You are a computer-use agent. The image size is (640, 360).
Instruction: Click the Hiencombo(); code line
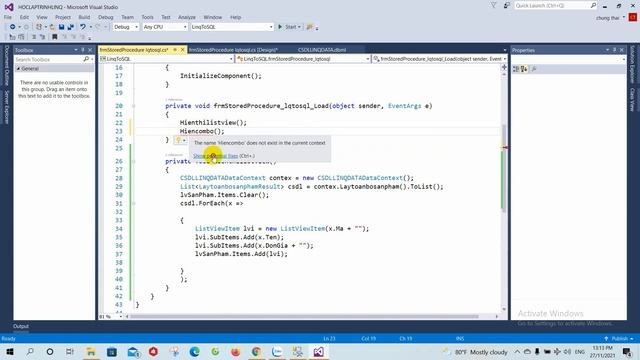pos(202,131)
